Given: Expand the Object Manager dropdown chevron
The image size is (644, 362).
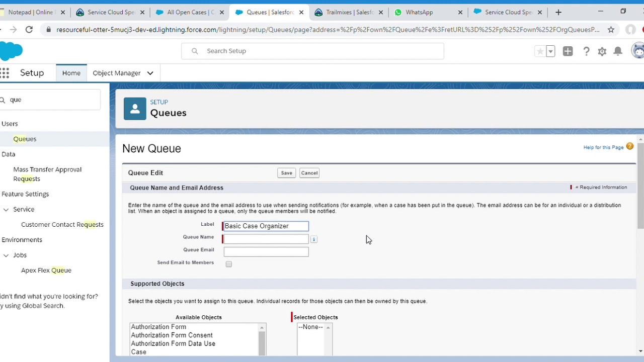Looking at the screenshot, I should pos(150,73).
